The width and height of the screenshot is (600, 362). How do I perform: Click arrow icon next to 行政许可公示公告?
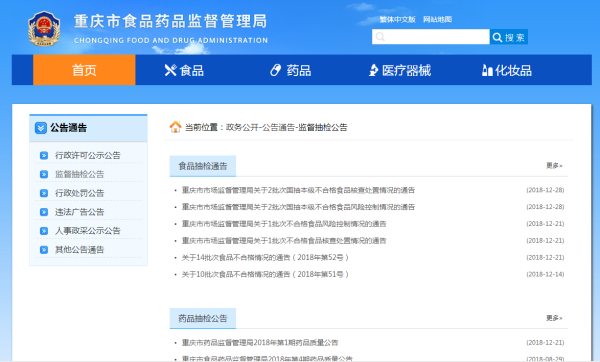44,155
